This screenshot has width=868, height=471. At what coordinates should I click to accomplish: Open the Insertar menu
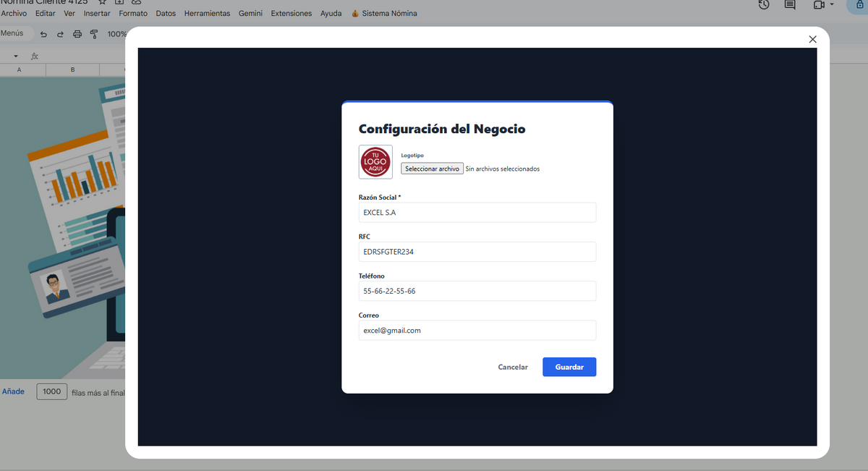97,13
